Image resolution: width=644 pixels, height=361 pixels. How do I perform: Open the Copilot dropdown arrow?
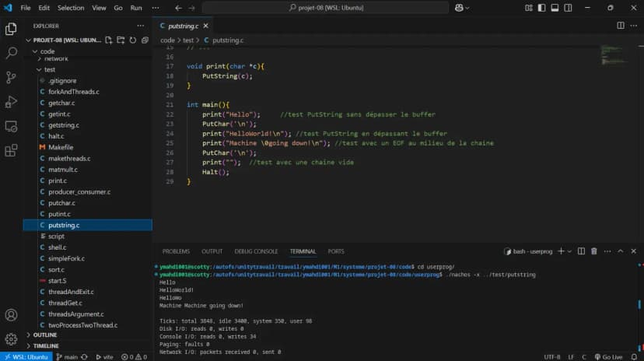click(x=467, y=8)
